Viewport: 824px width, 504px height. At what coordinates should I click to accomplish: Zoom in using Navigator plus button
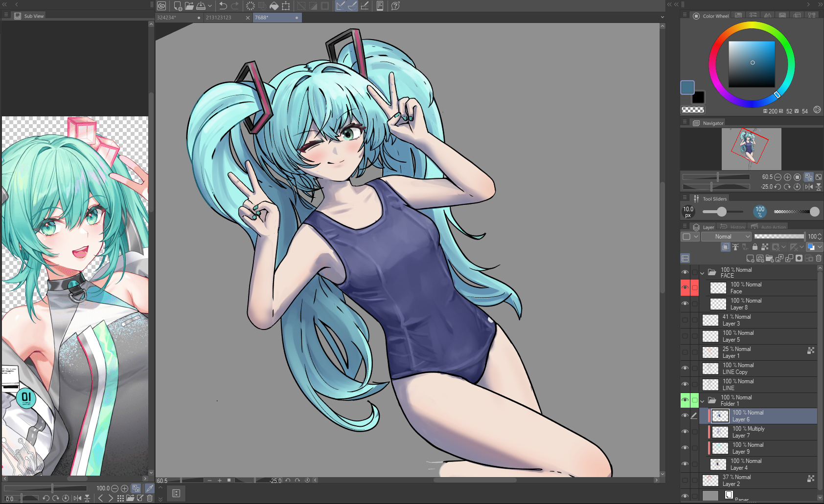788,177
